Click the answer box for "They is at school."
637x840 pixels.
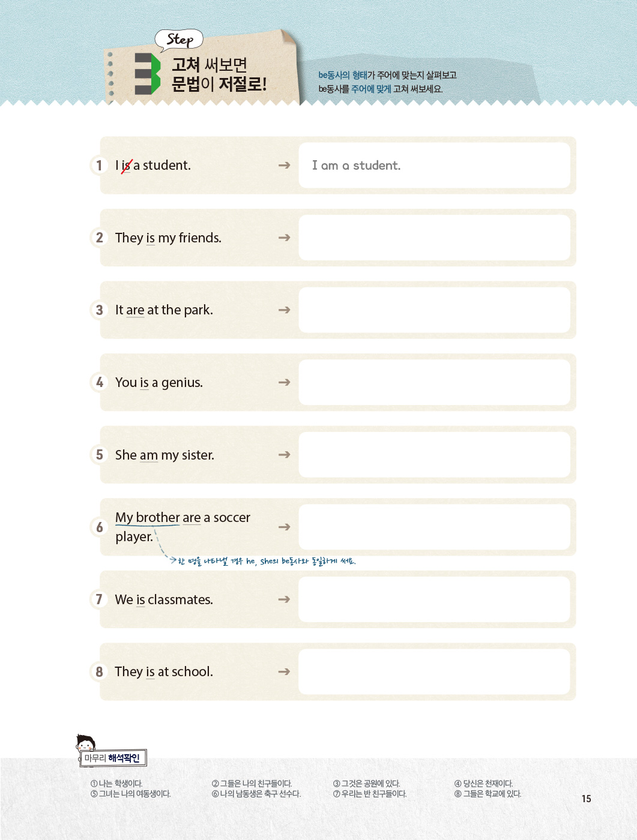coord(434,671)
